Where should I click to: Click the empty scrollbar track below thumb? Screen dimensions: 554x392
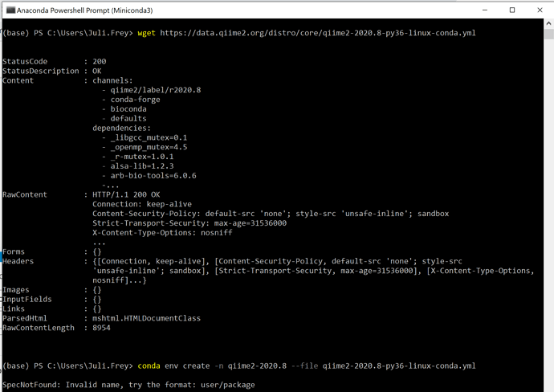point(548,212)
